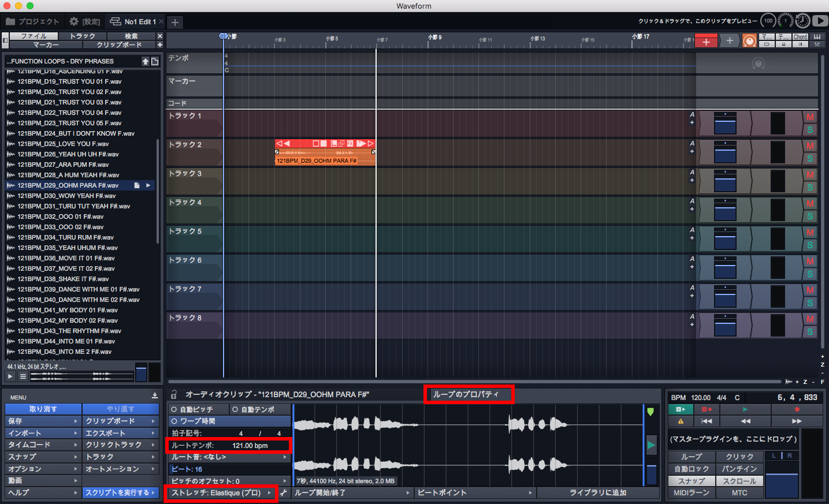Toggle the パンチイン button
The width and height of the screenshot is (829, 504).
pos(739,469)
